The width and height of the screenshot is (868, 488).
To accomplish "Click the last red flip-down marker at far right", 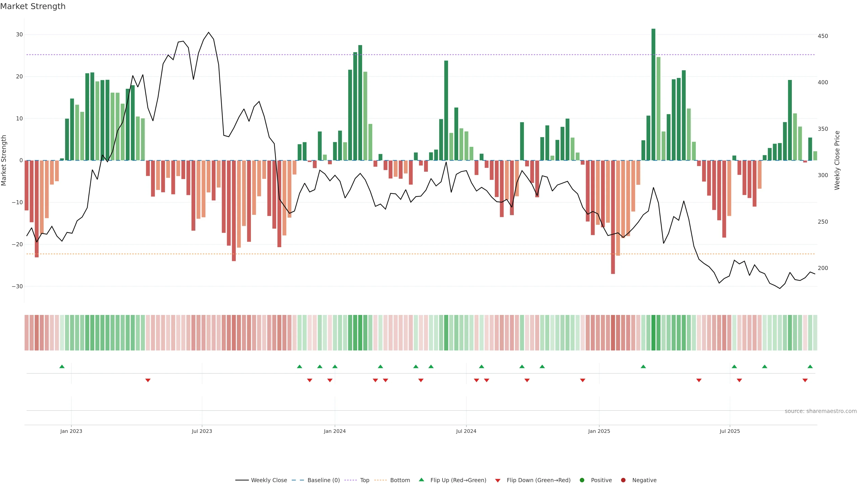I will coord(805,380).
